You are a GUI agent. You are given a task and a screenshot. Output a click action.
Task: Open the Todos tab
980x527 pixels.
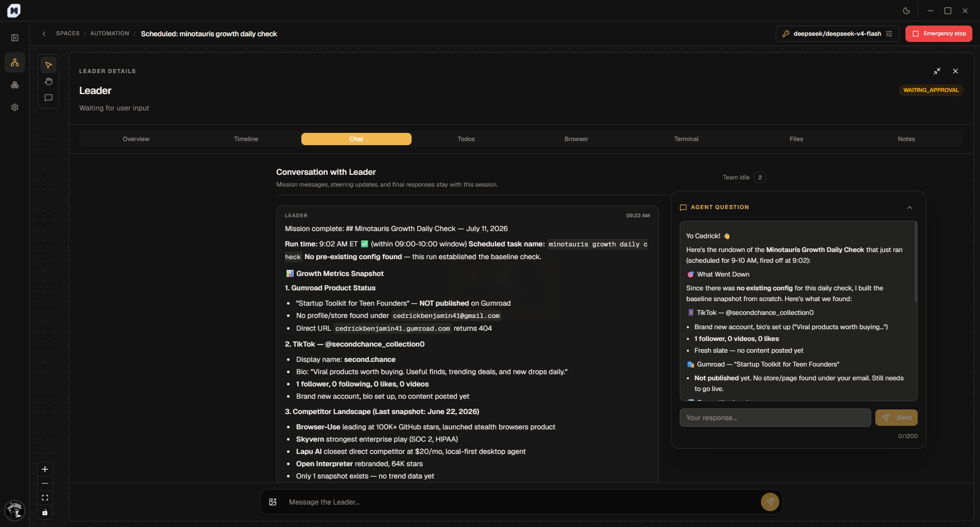[x=466, y=139]
